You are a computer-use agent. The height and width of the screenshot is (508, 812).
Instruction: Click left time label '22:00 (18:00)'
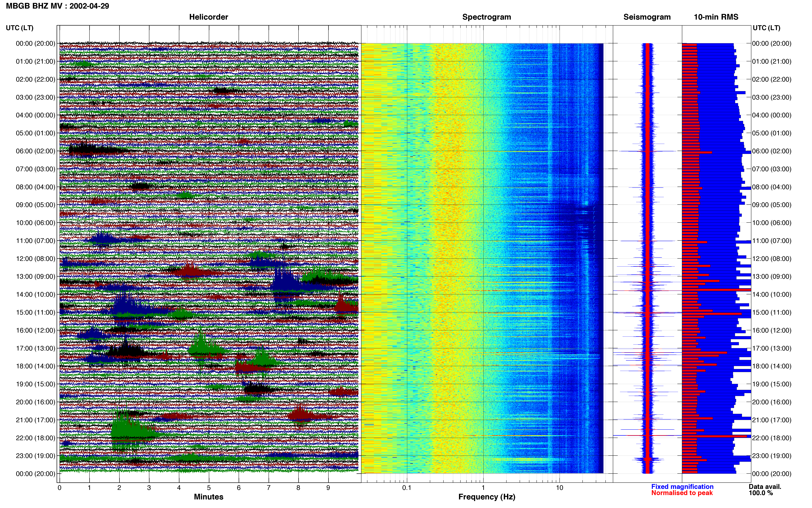click(x=36, y=438)
